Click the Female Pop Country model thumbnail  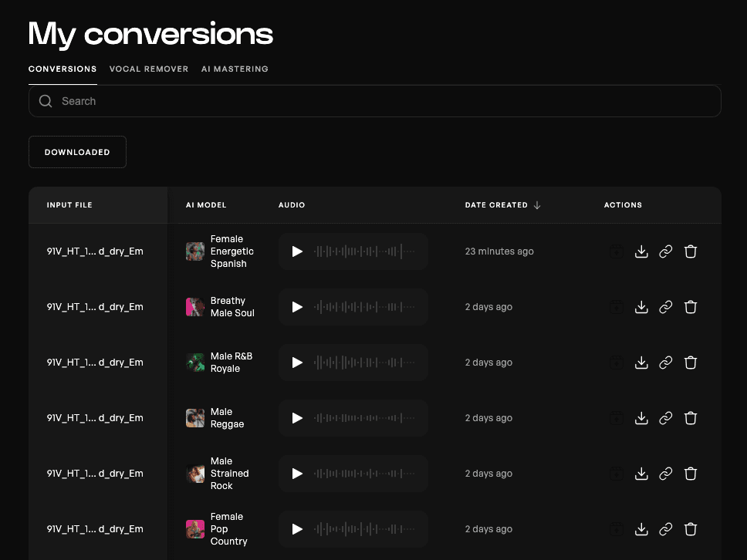(x=194, y=529)
